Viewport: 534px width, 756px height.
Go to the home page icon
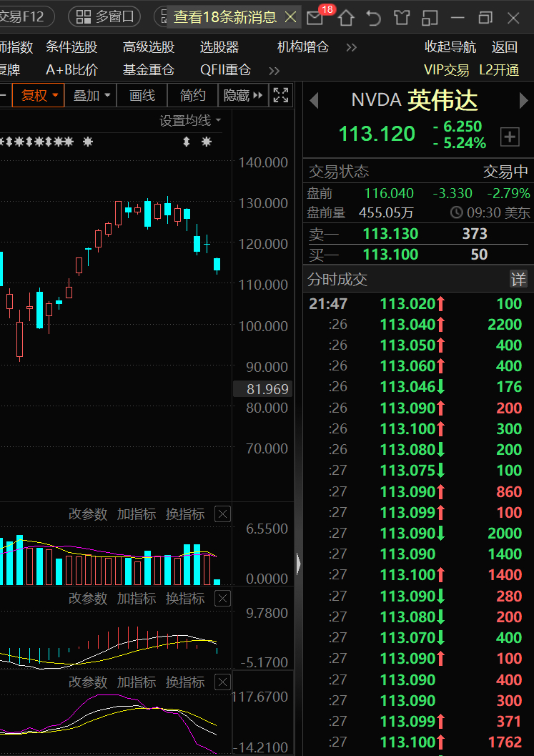tap(346, 19)
